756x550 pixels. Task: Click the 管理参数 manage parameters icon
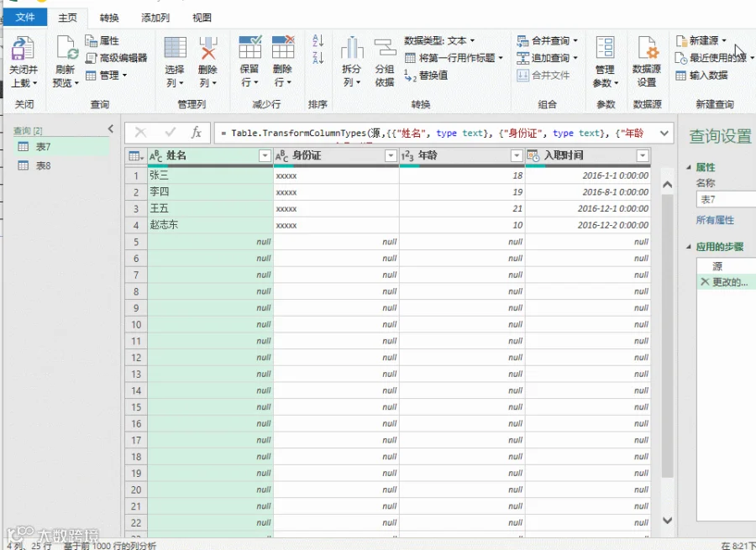click(605, 47)
